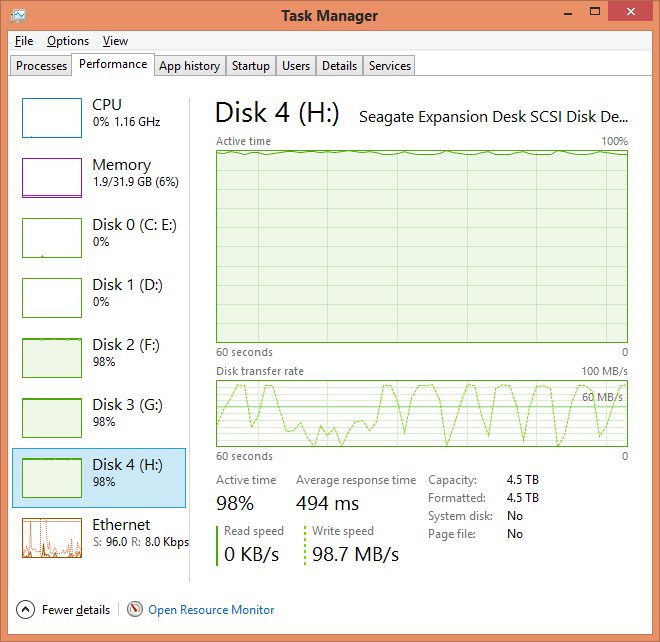This screenshot has height=642, width=660.
Task: Minimize the Task Manager window
Action: point(568,13)
